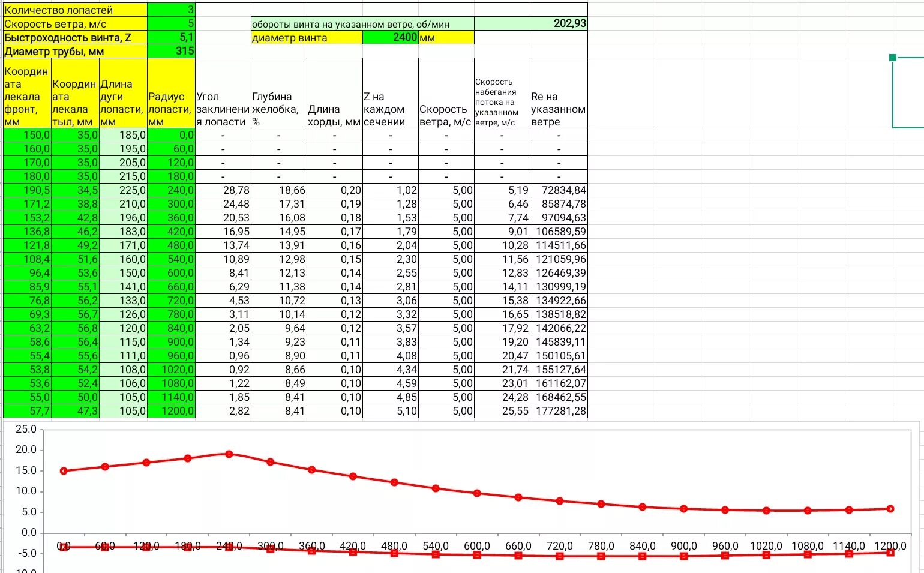Select 'обороты винта на указанном ветре, об/мин' cell
924x573 pixels.
tap(362, 24)
